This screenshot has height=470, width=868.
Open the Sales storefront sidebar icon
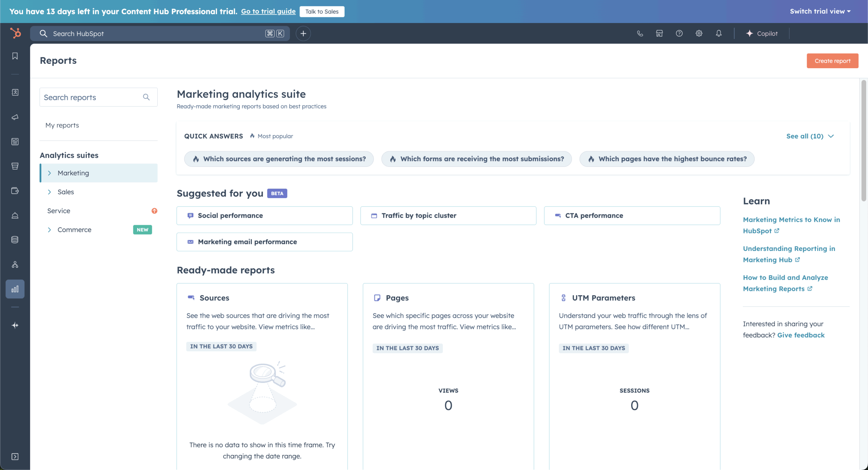coord(15,166)
